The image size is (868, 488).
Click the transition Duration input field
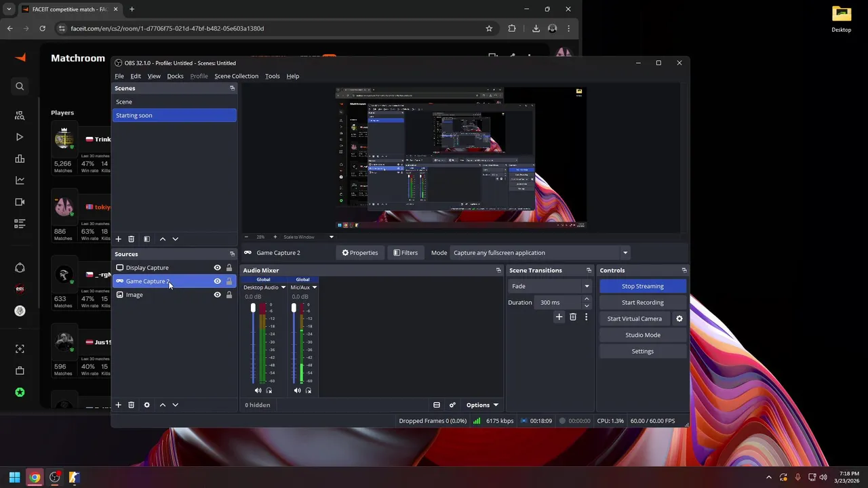pyautogui.click(x=559, y=302)
